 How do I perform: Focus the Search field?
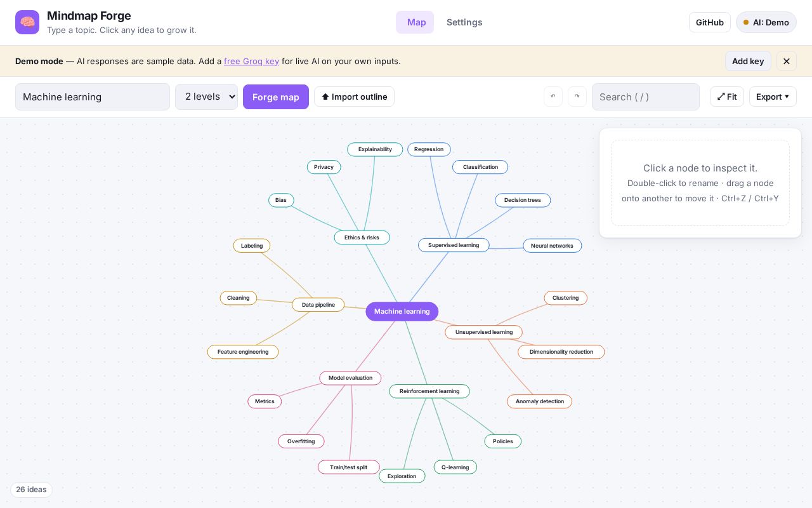(x=645, y=97)
